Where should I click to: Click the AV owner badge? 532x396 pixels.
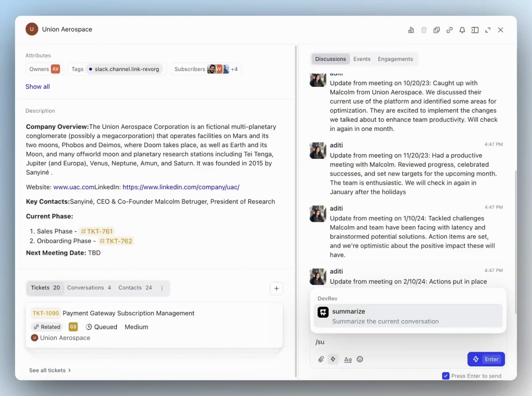(x=55, y=69)
